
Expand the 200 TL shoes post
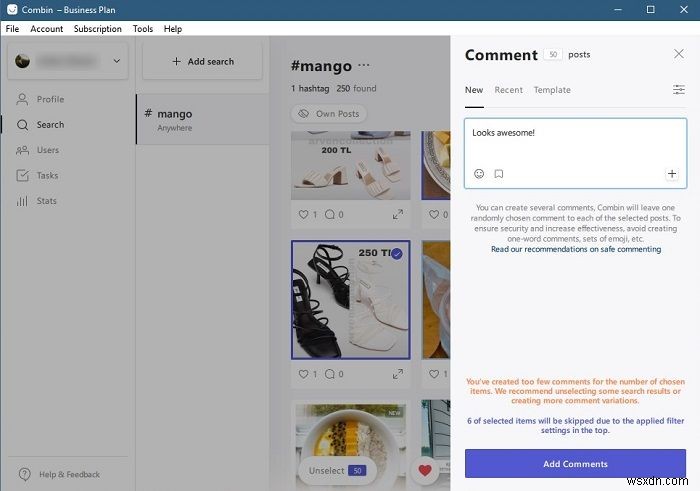point(397,214)
